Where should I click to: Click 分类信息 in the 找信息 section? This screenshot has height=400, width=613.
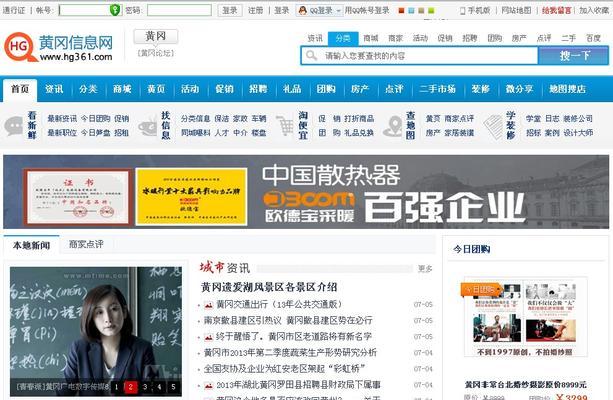click(195, 118)
